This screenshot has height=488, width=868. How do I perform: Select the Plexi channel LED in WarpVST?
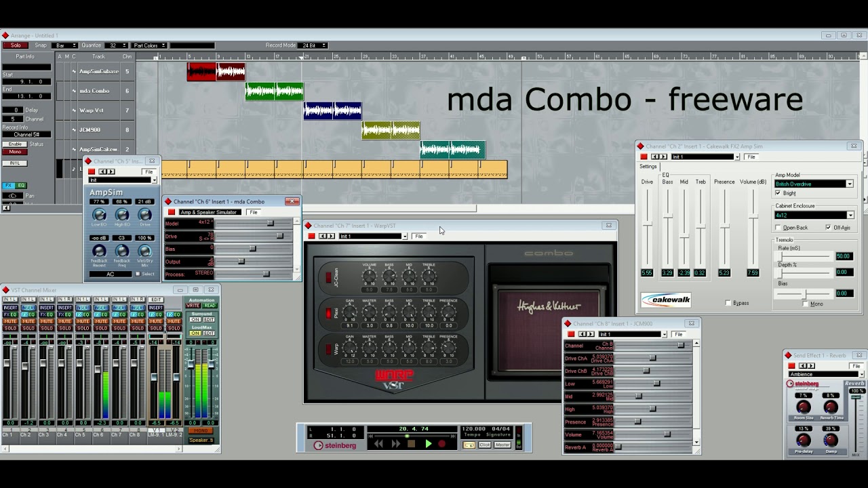(329, 313)
